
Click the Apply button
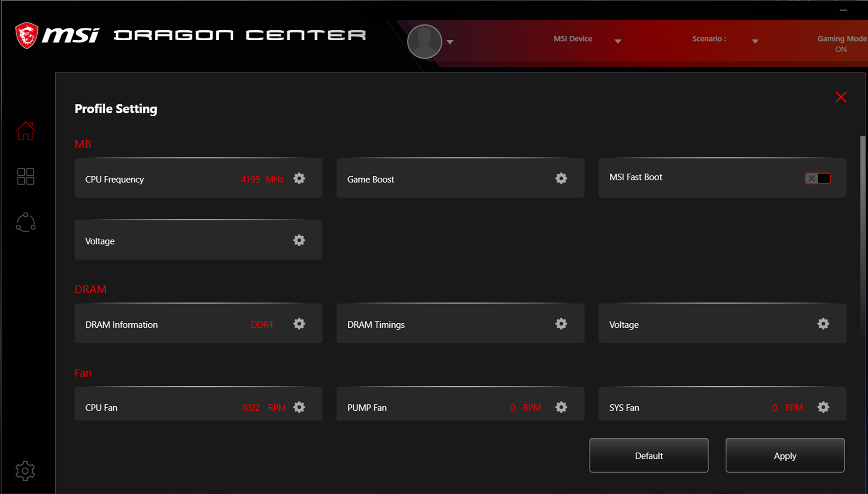[x=785, y=456]
